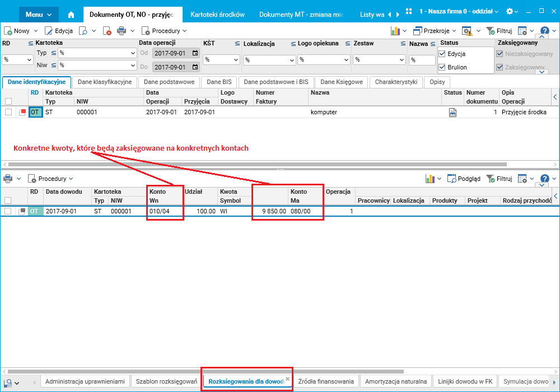
Task: Click the Home icon tab
Action: tap(71, 15)
